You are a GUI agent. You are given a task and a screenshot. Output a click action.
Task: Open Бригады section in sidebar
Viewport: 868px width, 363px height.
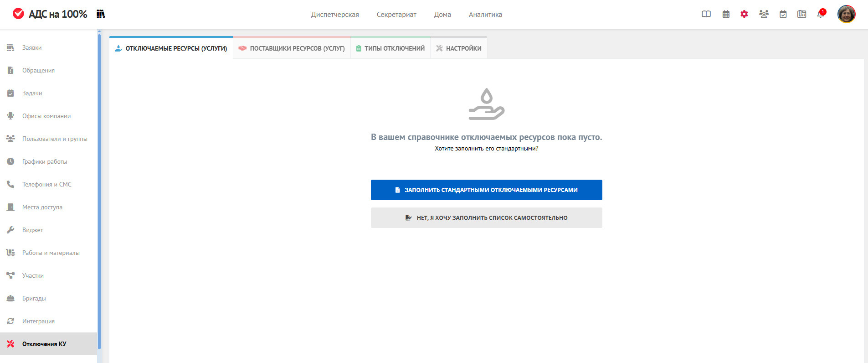click(34, 299)
